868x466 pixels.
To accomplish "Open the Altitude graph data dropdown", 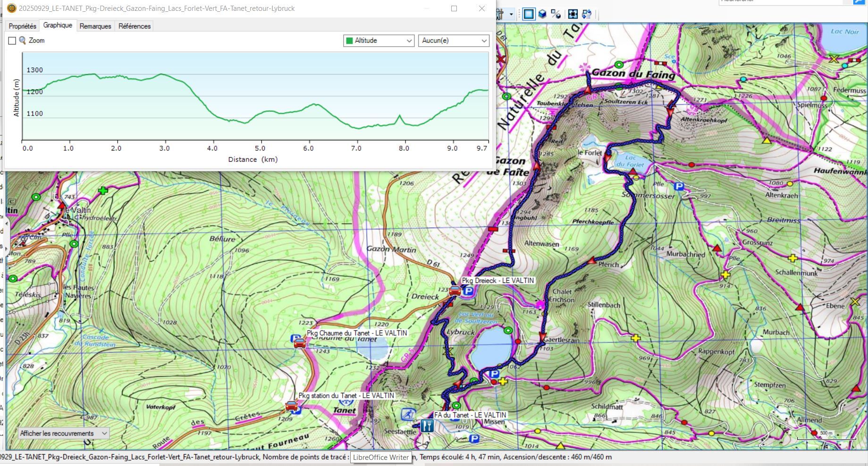I will (x=379, y=41).
